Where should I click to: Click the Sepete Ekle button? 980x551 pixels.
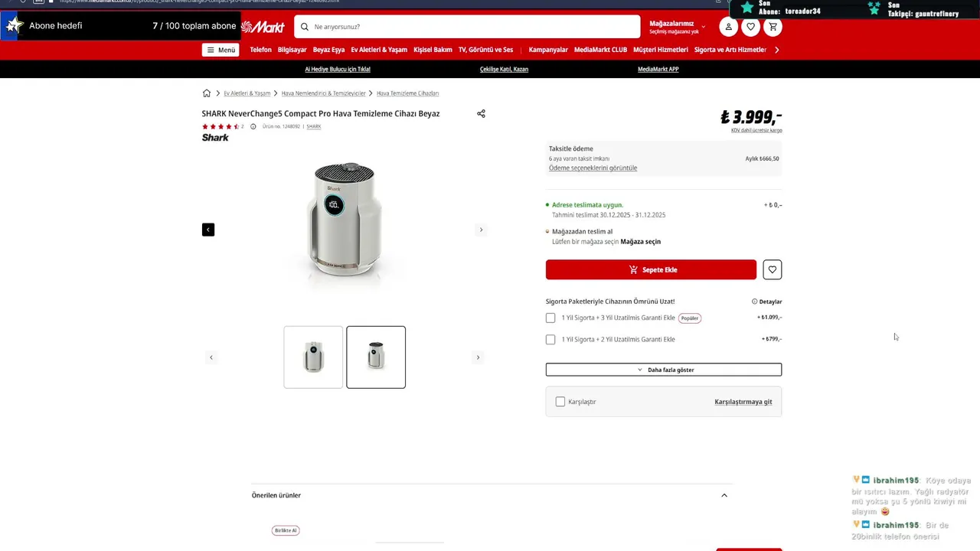[x=651, y=269]
